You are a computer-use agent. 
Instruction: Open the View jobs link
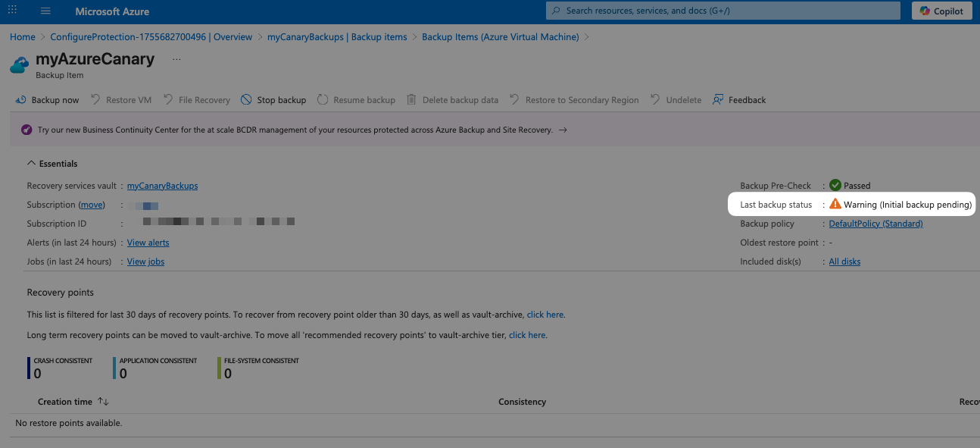(x=145, y=262)
